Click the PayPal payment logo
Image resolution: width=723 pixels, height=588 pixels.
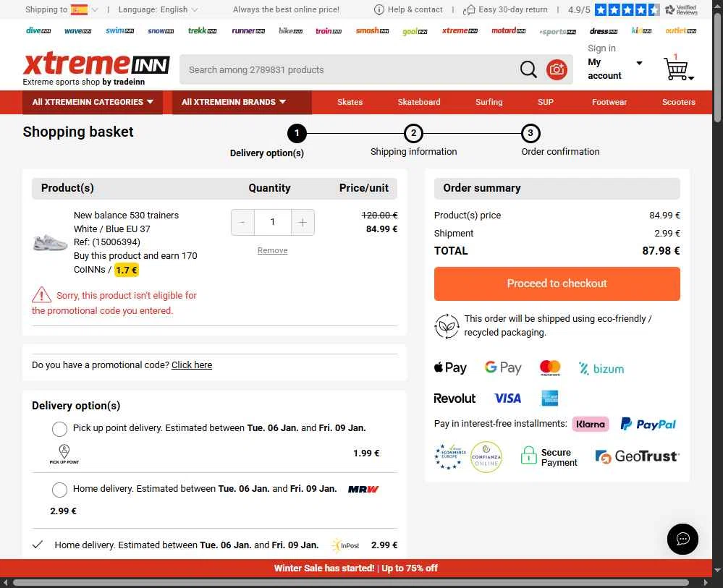[648, 424]
